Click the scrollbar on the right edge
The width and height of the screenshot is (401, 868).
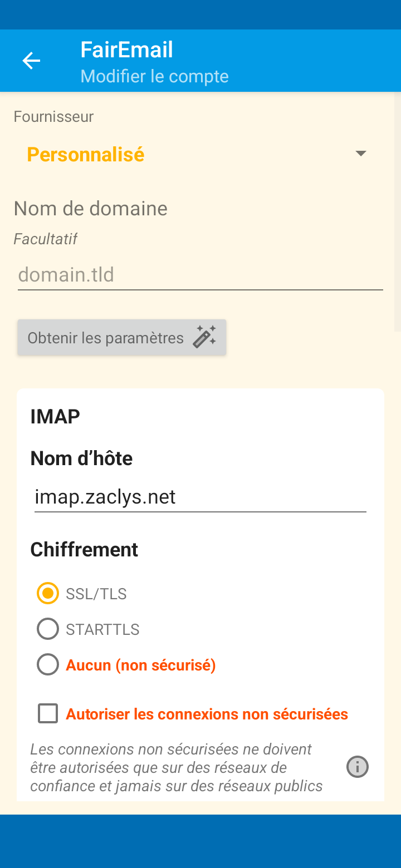(x=397, y=211)
